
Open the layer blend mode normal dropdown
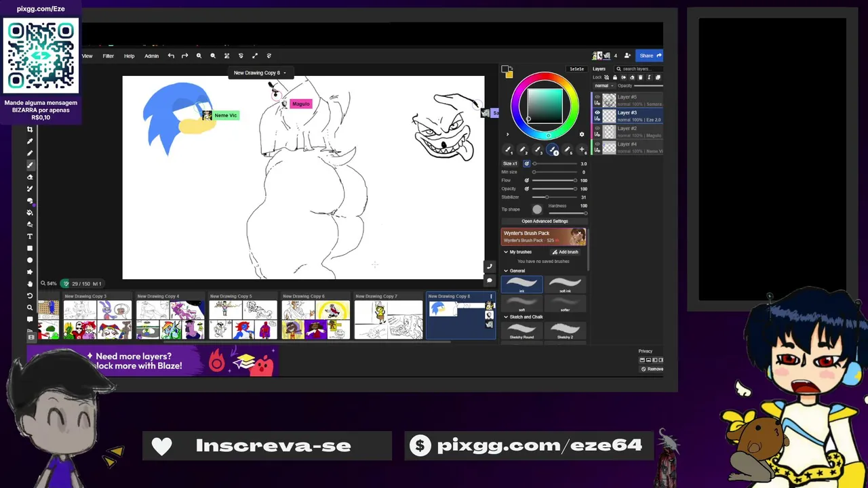click(x=604, y=85)
